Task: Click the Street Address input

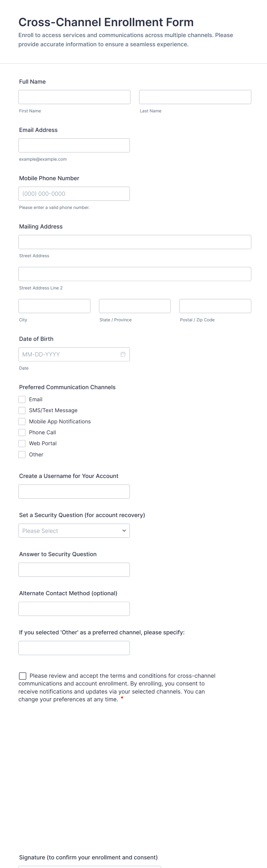Action: coord(135,242)
